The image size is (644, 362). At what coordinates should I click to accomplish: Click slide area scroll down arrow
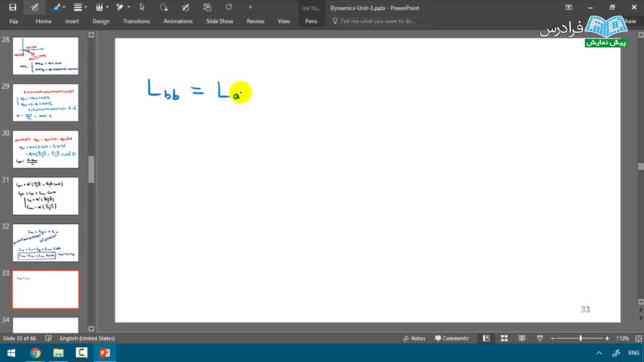(x=641, y=302)
